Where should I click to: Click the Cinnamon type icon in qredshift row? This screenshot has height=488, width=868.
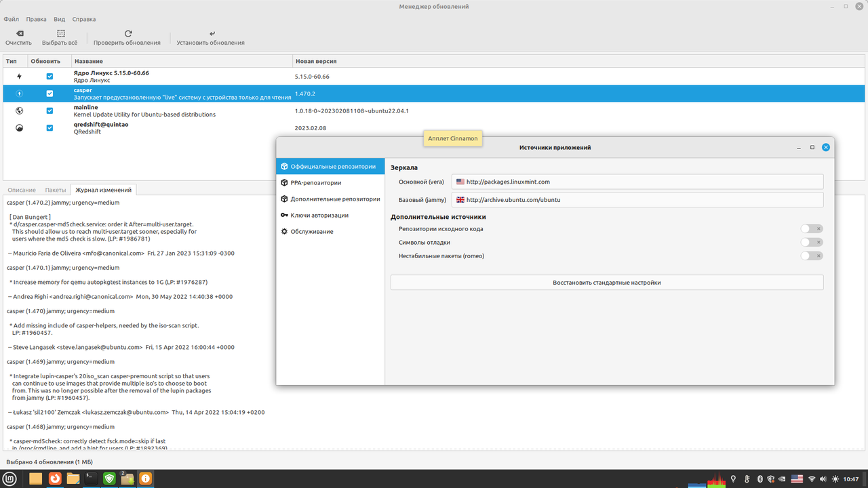pos(19,127)
